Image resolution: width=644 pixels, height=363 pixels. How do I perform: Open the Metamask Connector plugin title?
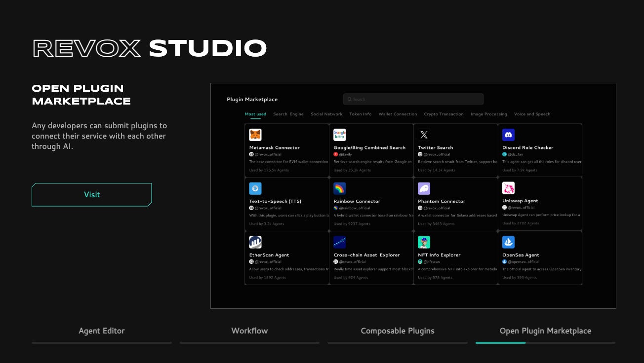coord(275,147)
